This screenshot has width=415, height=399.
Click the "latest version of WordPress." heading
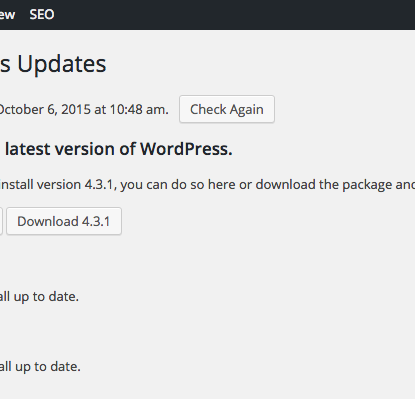119,149
